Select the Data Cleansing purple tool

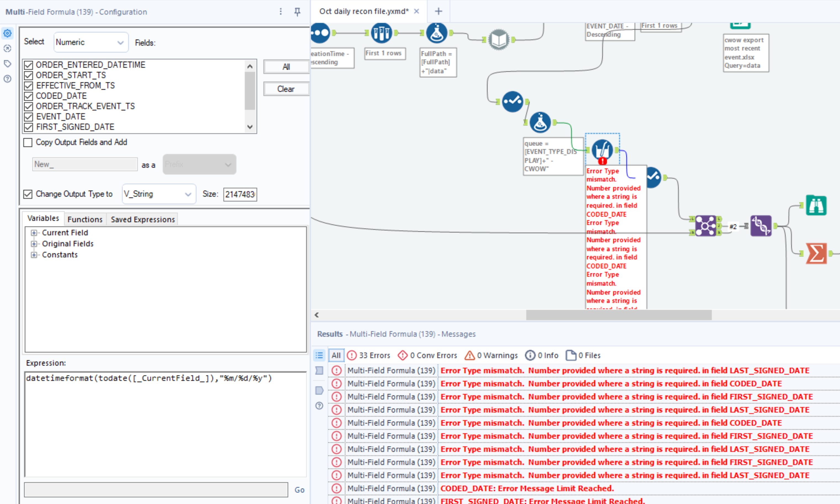(761, 225)
